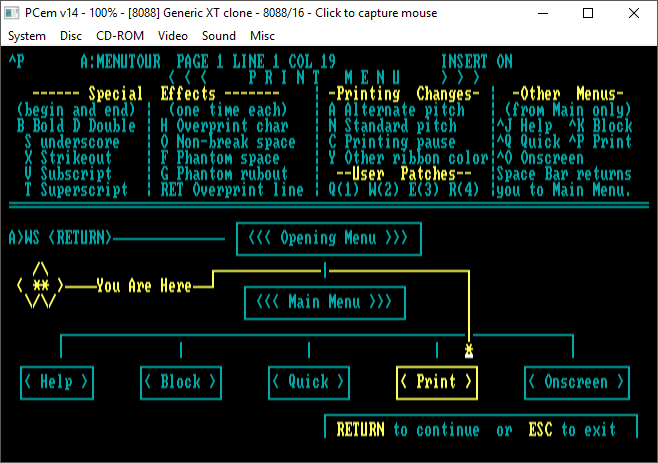Click 'H Overprint char' entry
The height and width of the screenshot is (463, 658).
point(225,126)
